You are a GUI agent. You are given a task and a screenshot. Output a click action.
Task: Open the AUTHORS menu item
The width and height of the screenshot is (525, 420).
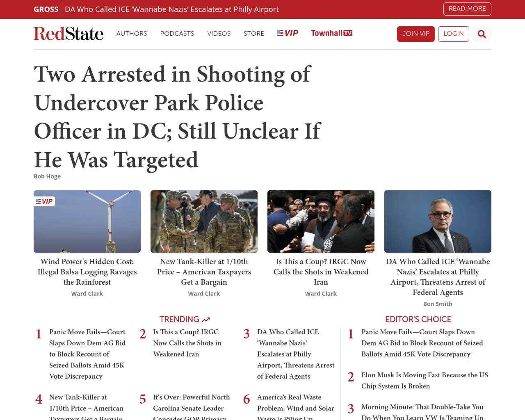132,34
